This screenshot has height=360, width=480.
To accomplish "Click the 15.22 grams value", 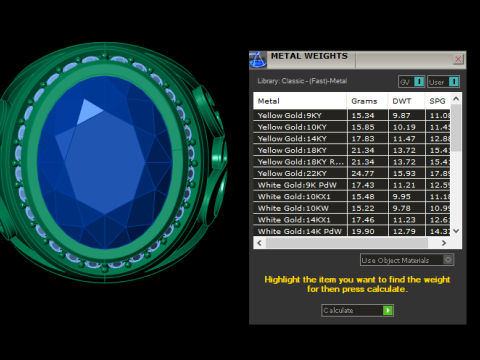I will [363, 209].
